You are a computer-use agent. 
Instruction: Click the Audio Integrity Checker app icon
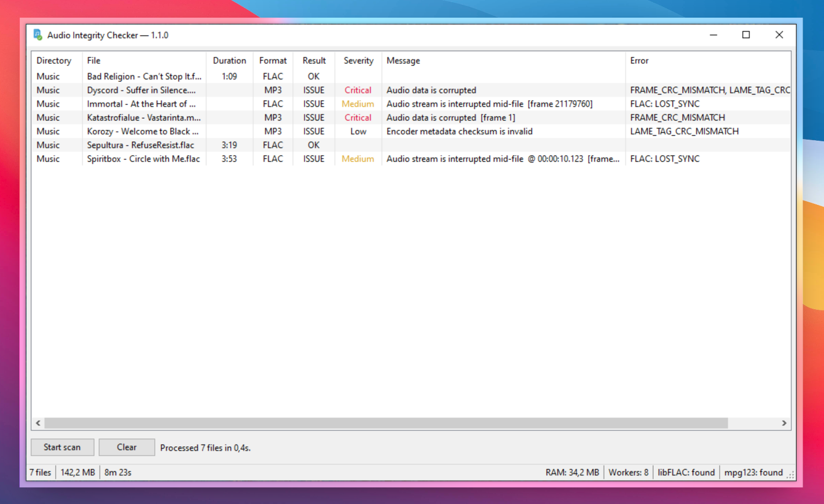pos(37,35)
